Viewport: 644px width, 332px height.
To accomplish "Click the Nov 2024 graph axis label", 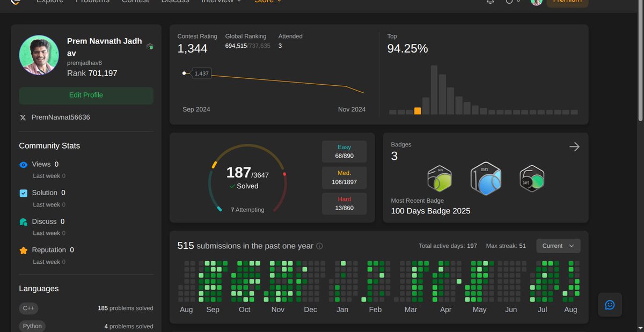I will pos(352,109).
